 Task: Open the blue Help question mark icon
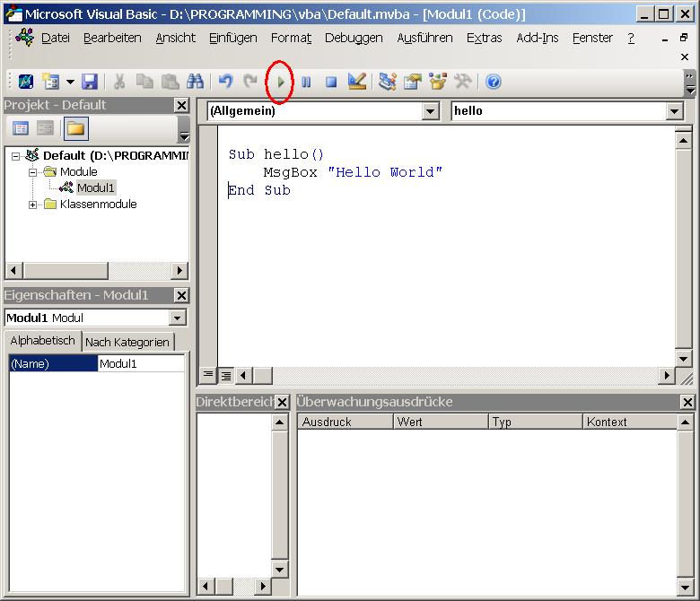coord(493,82)
